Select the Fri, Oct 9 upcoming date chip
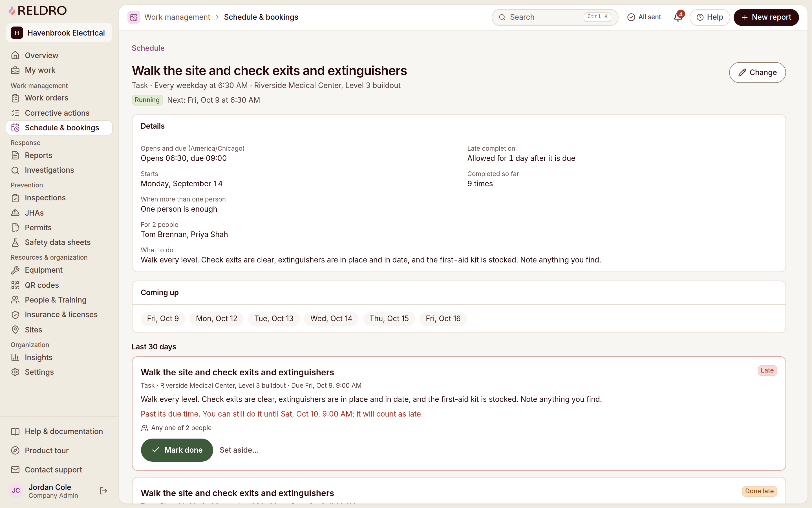This screenshot has width=812, height=508. tap(163, 319)
